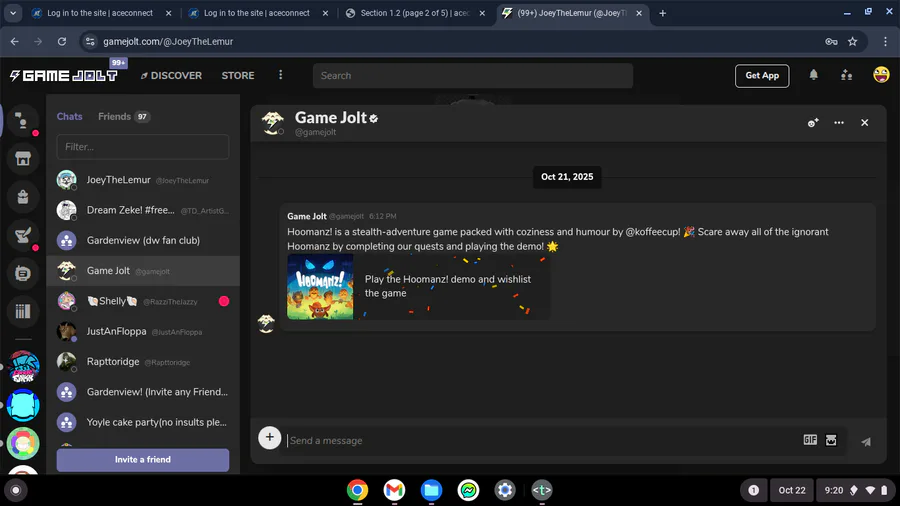The width and height of the screenshot is (900, 506).
Task: Open the chat header three-dots menu
Action: click(x=839, y=123)
